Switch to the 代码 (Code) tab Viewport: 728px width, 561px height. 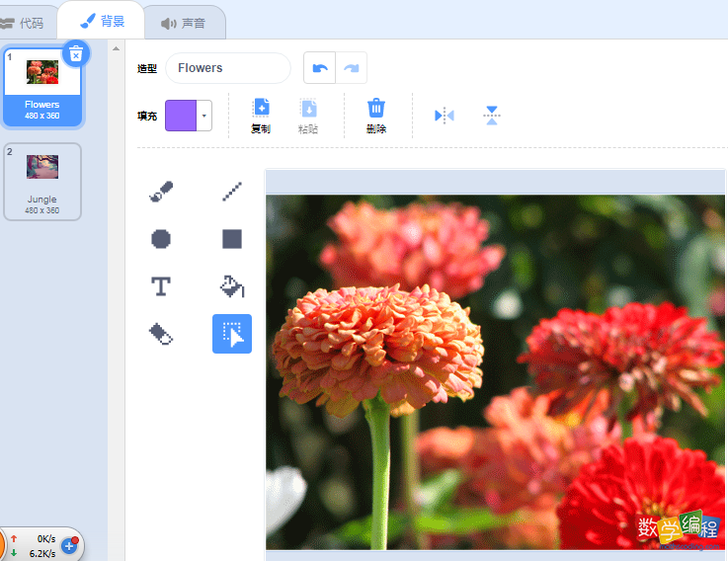click(25, 23)
